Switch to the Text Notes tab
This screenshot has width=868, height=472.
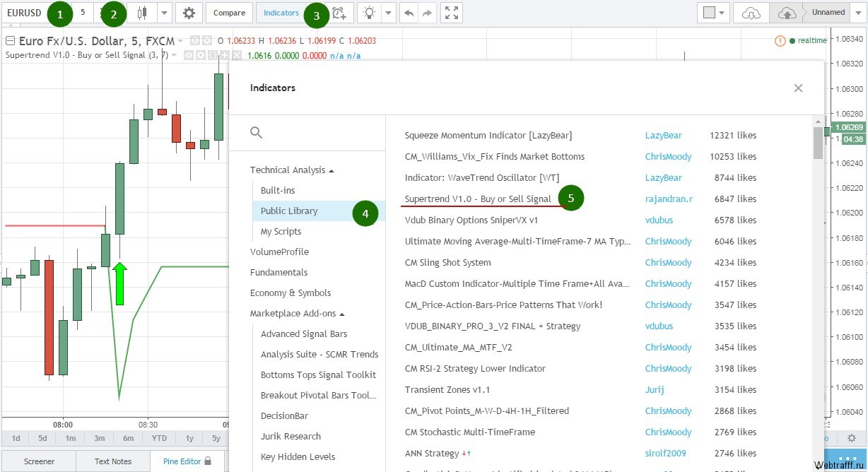tap(113, 461)
